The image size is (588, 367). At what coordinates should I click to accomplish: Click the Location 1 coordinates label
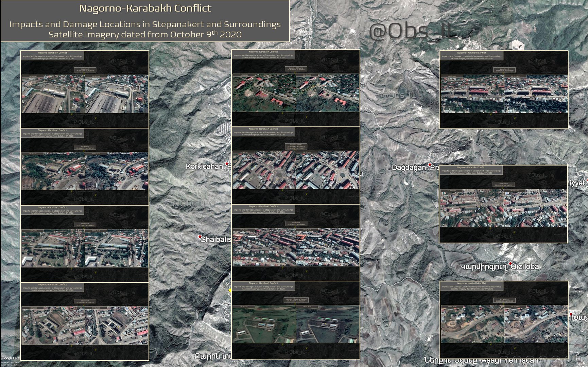[x=85, y=70]
